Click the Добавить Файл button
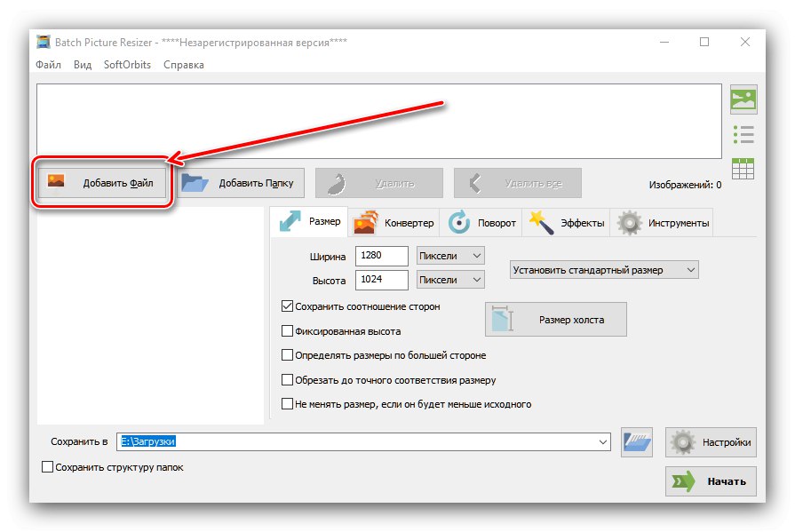The height and width of the screenshot is (532, 795). (x=102, y=183)
